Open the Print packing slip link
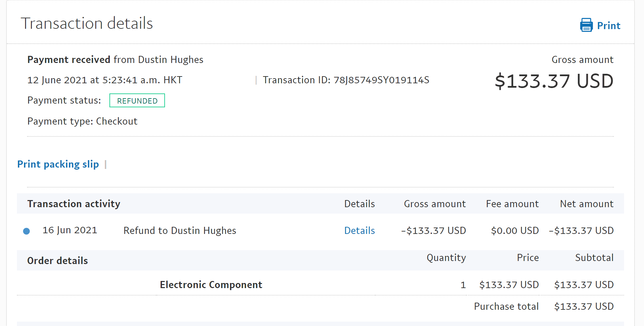 tap(58, 164)
